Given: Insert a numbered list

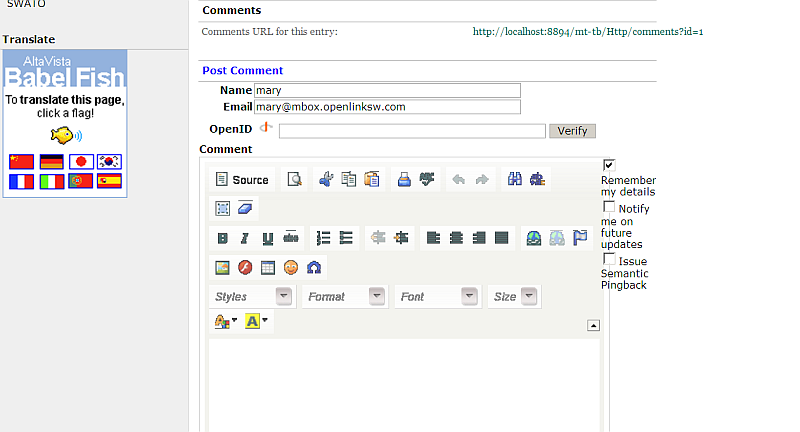Looking at the screenshot, I should pyautogui.click(x=323, y=238).
